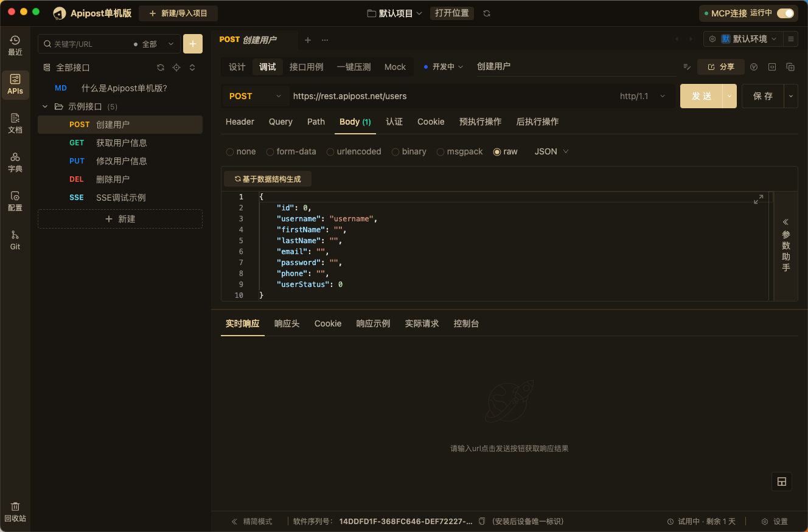Click the request URL input field
The width and height of the screenshot is (808, 532).
click(451, 96)
